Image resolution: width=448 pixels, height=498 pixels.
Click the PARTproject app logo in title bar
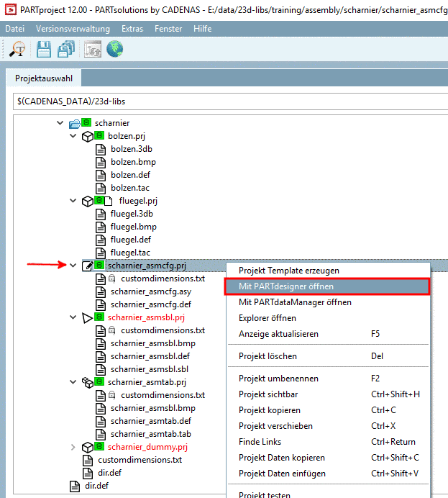(x=11, y=9)
